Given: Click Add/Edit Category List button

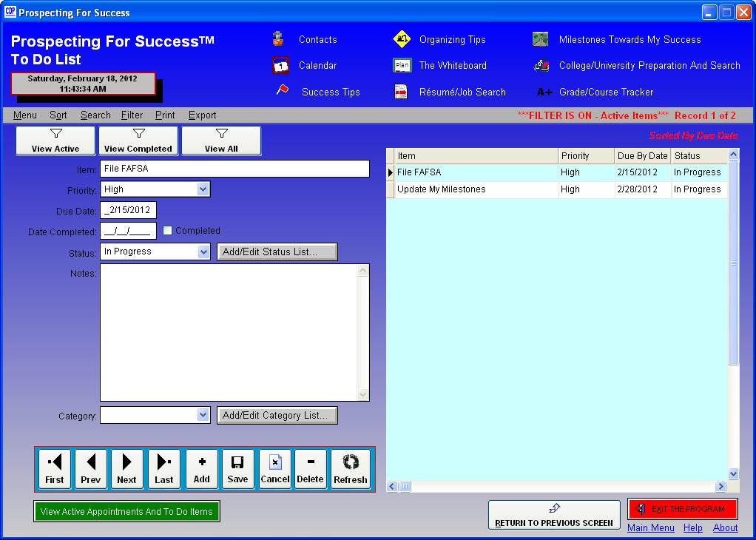Looking at the screenshot, I should (x=277, y=415).
